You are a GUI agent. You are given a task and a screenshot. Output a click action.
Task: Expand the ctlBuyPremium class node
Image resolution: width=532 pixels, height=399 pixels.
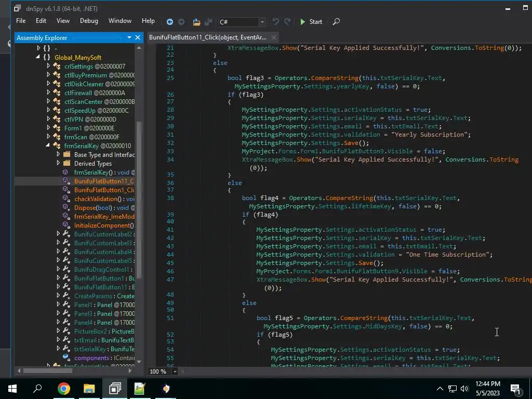(x=48, y=75)
